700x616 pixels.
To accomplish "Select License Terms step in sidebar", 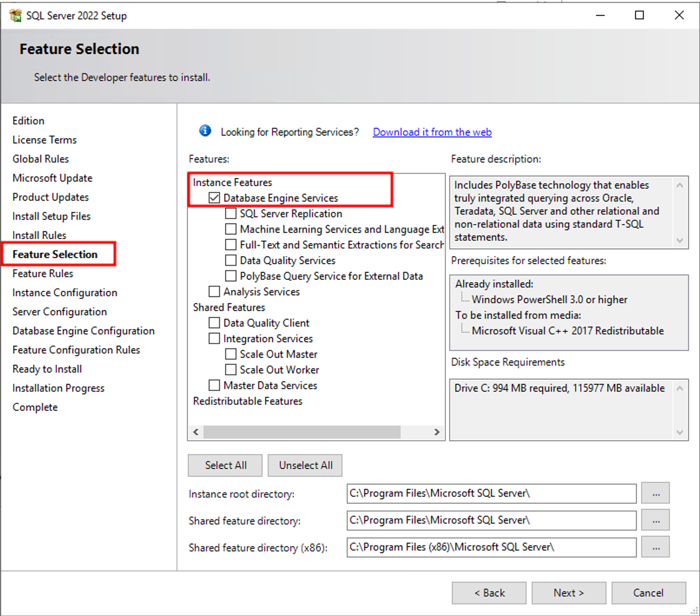I will [44, 140].
